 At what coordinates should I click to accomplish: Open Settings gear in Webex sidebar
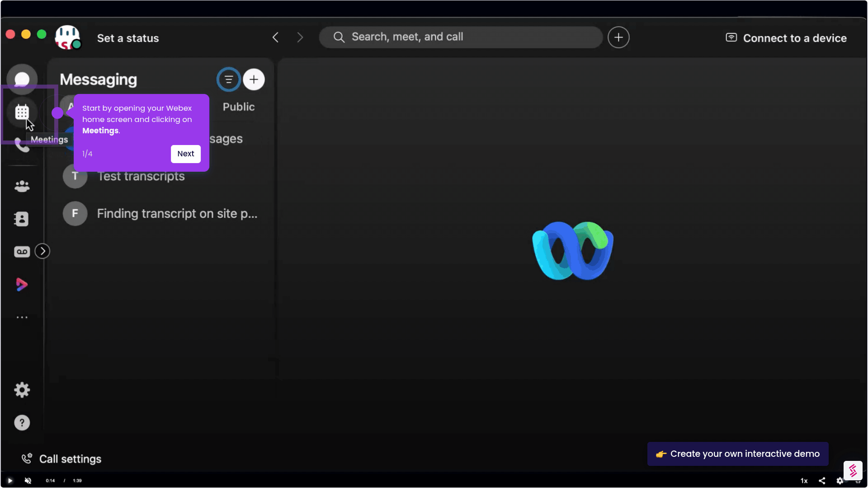tap(22, 390)
